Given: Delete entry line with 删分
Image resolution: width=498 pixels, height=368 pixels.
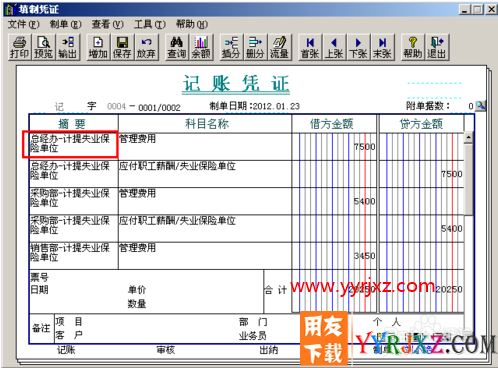Looking at the screenshot, I should coord(255,47).
